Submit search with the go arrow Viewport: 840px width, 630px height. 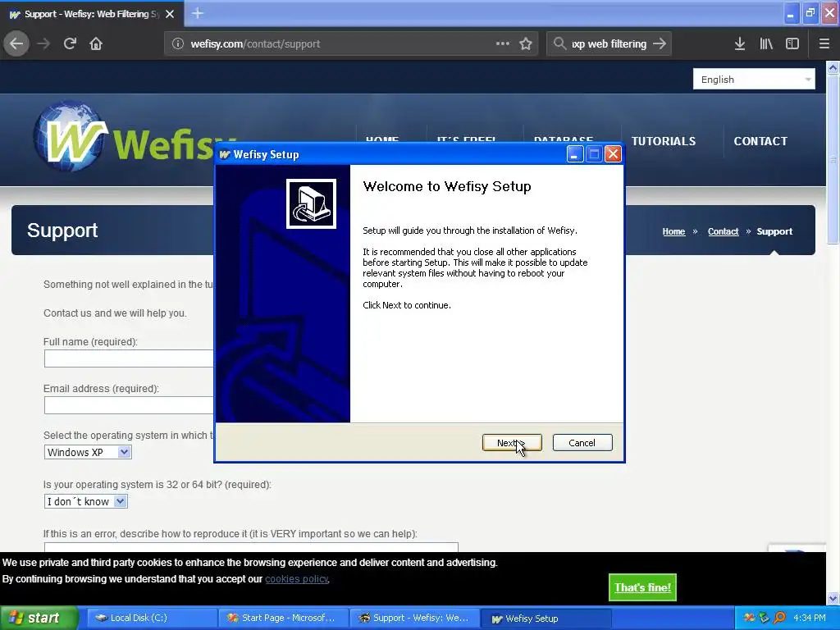[x=660, y=44]
